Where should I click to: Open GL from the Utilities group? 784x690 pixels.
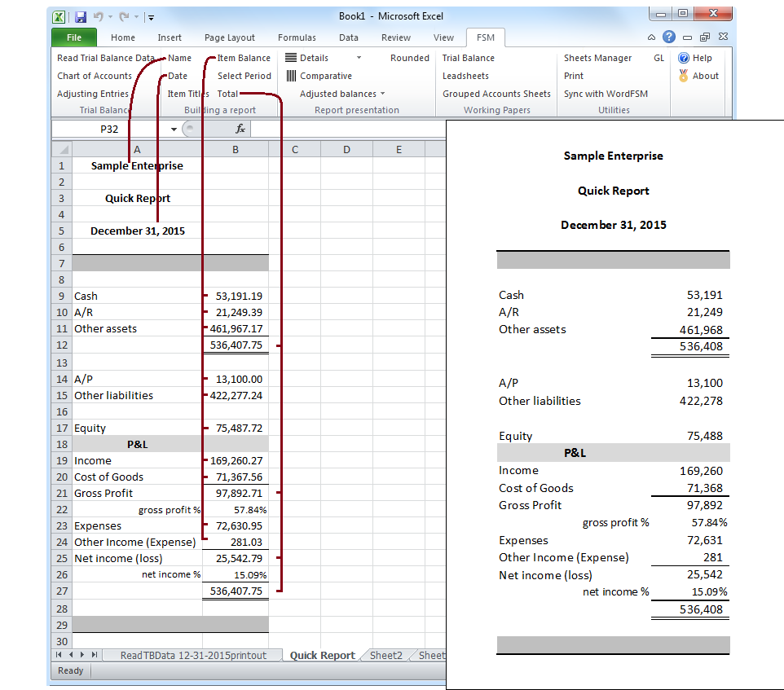pos(658,58)
